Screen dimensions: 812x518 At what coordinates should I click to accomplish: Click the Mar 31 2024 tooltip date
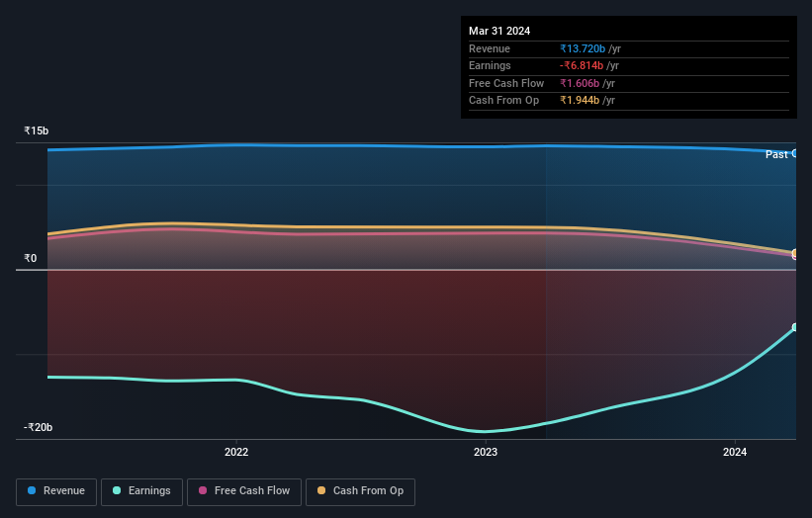499,31
